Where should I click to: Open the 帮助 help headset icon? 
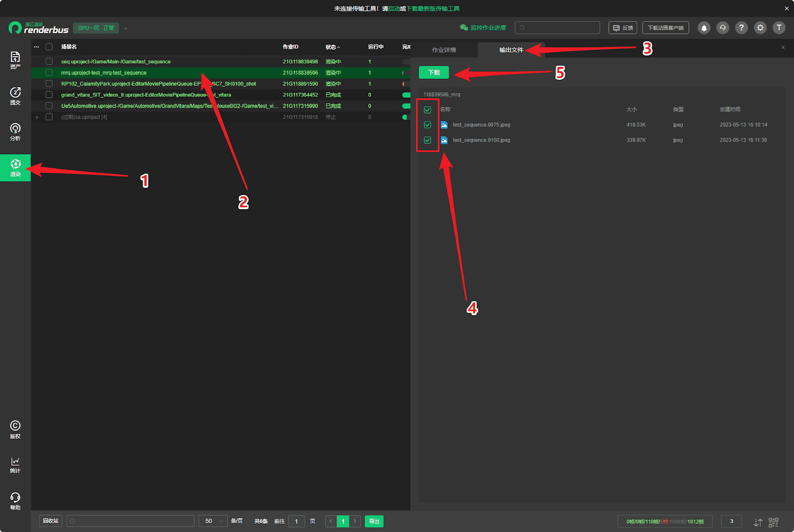15,501
